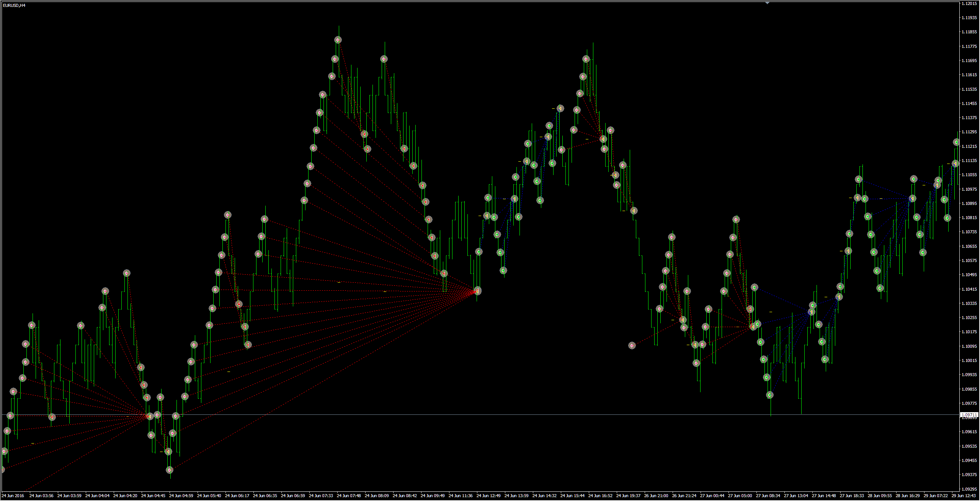Click the highlighted current price label 1.09711

pyautogui.click(x=969, y=415)
